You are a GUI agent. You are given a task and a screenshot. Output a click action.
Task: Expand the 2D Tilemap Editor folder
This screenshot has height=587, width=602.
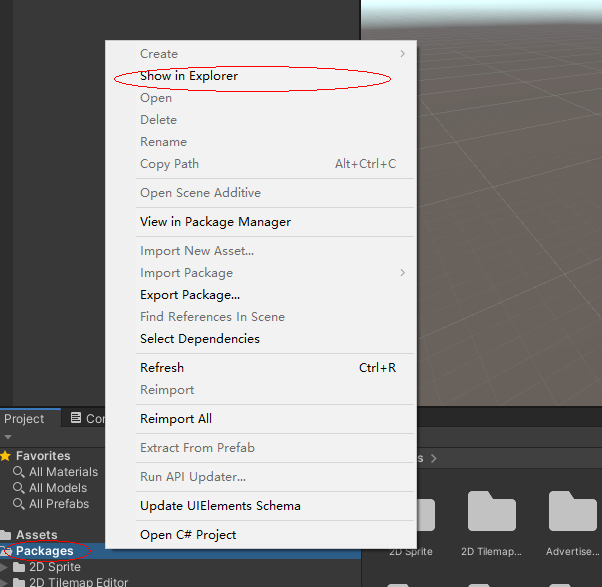pyautogui.click(x=3, y=583)
